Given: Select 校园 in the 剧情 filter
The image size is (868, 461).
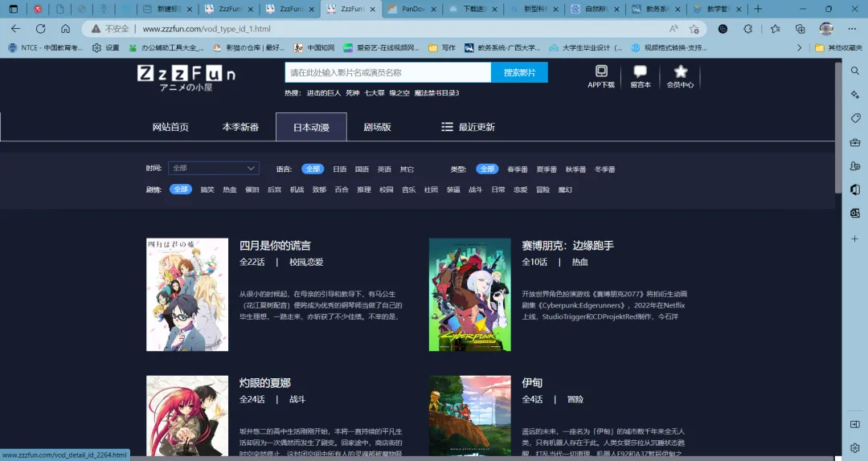Looking at the screenshot, I should [x=386, y=190].
